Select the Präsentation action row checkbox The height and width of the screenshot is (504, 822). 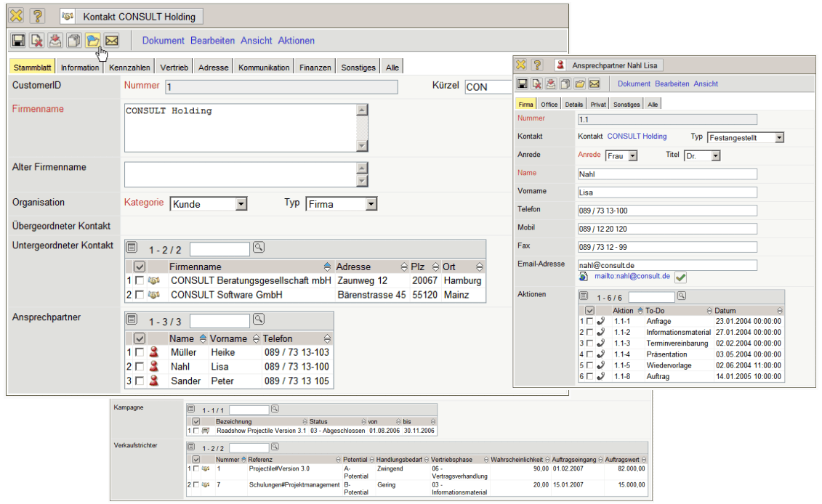[x=590, y=354]
